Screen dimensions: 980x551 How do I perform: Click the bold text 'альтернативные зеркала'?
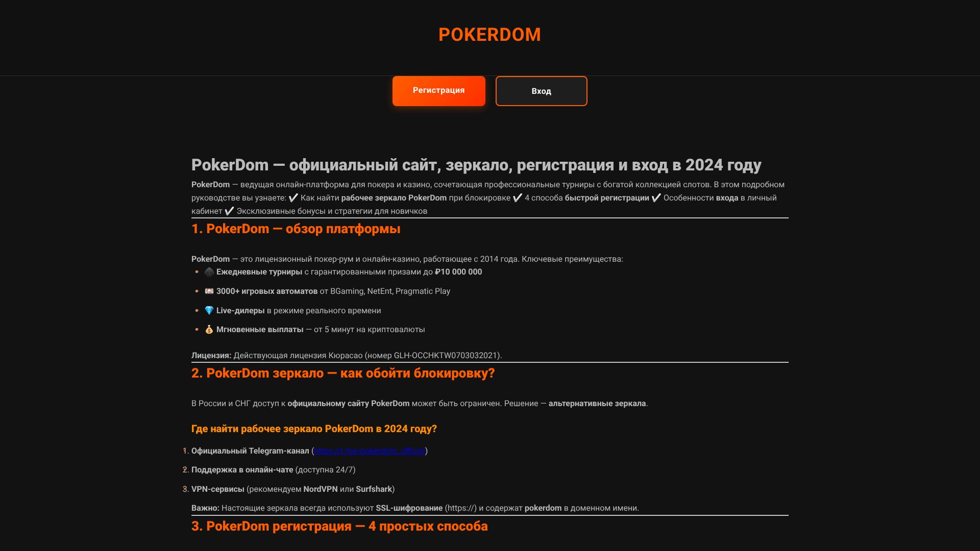click(597, 404)
